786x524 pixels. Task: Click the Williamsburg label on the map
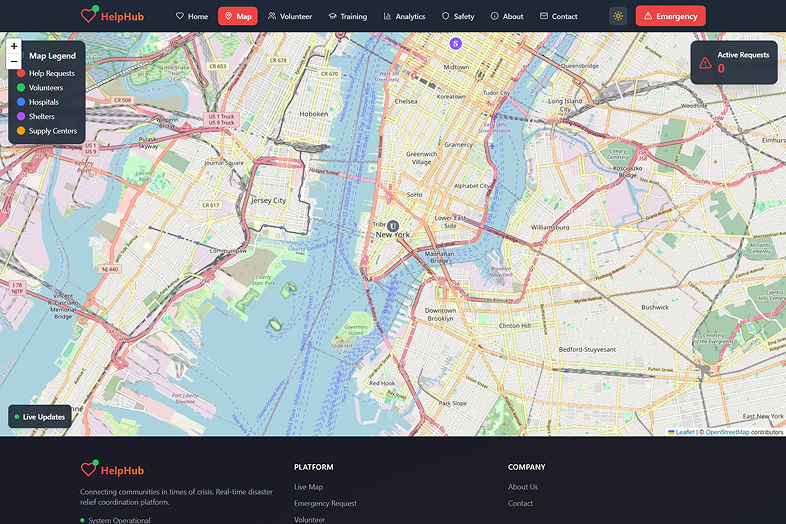(x=550, y=227)
